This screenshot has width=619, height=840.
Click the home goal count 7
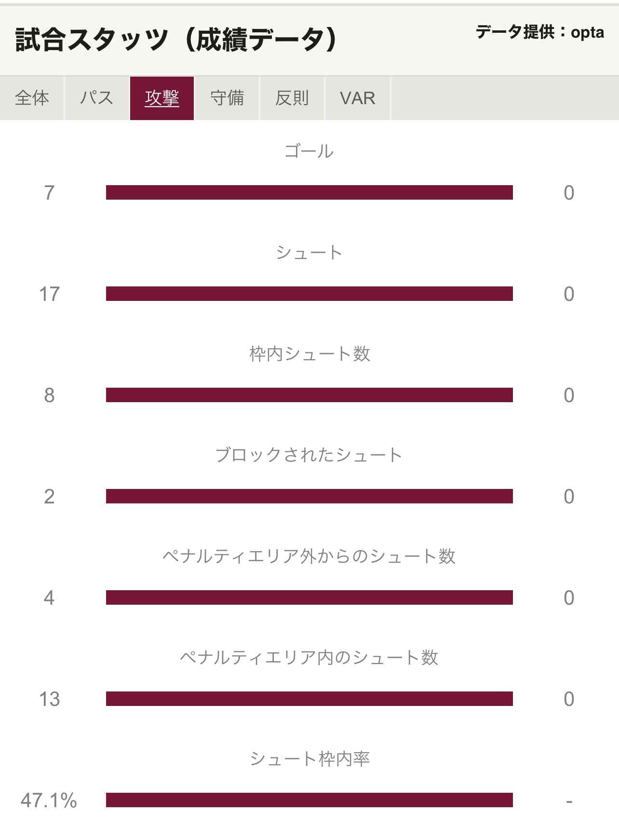(49, 193)
